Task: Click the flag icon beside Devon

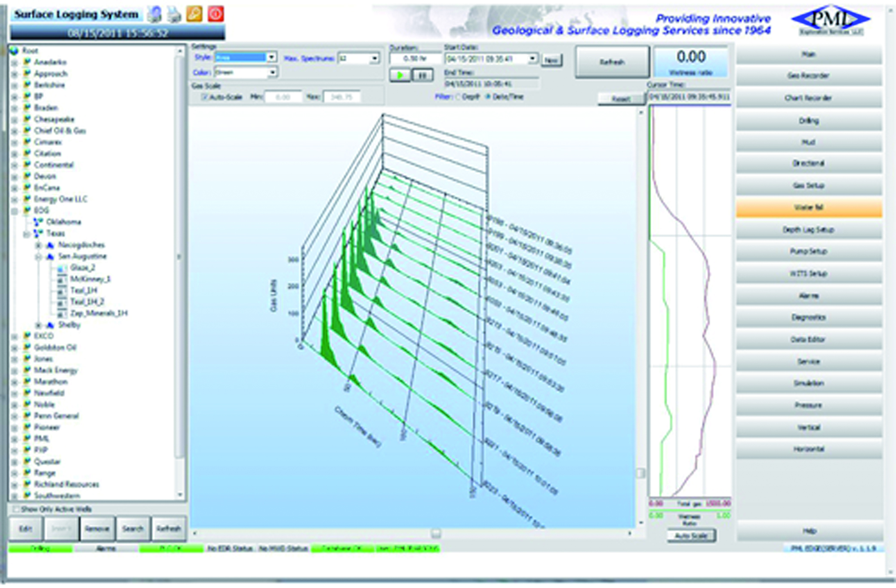Action: point(28,176)
